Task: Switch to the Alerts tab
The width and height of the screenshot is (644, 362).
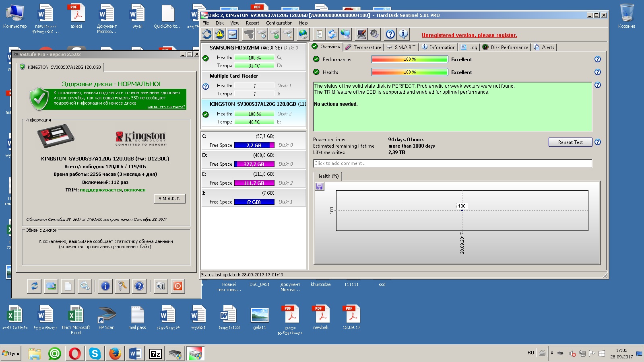Action: (544, 47)
